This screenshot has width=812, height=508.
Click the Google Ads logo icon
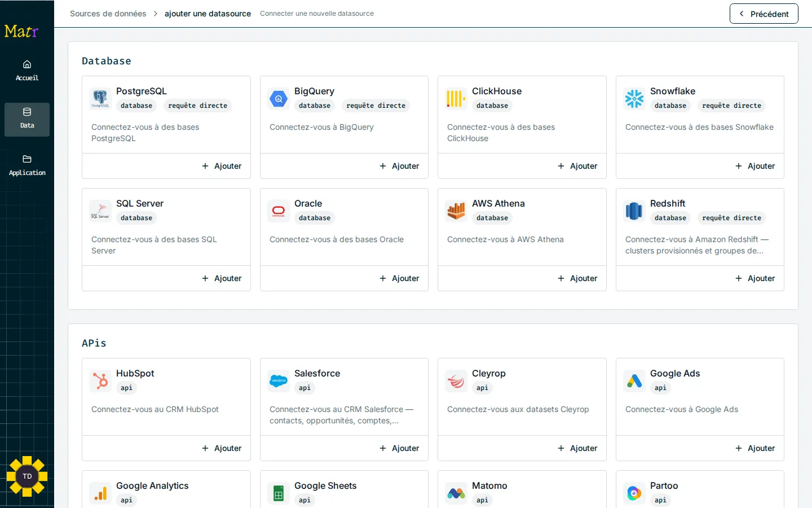pyautogui.click(x=634, y=381)
